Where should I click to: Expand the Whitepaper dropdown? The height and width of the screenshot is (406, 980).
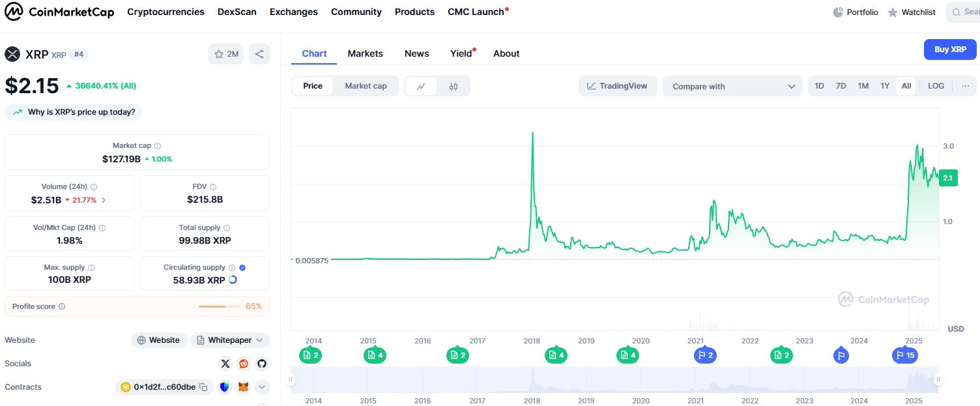[230, 340]
